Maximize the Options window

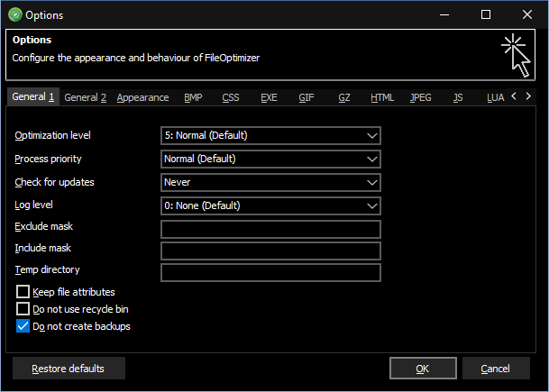(486, 14)
